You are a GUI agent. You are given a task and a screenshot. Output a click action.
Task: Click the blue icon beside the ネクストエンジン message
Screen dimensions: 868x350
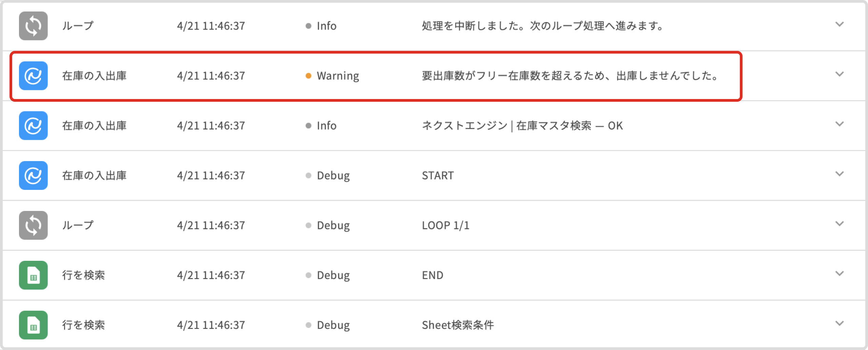click(33, 125)
